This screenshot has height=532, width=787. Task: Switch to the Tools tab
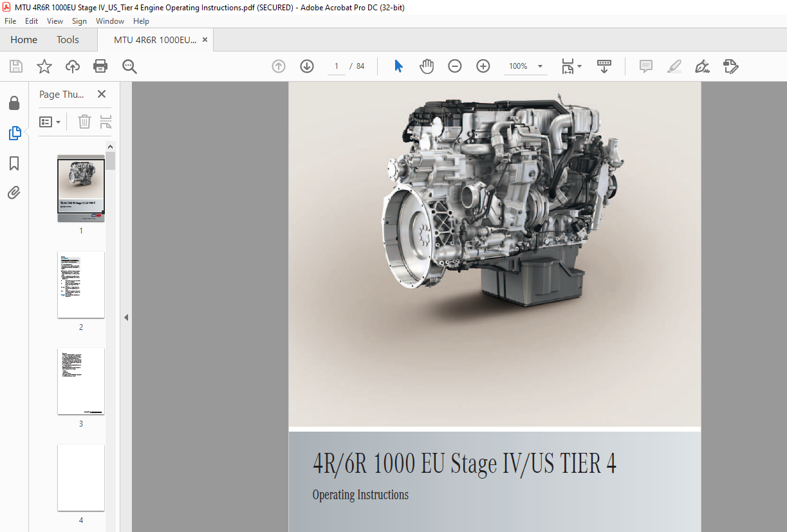(68, 40)
